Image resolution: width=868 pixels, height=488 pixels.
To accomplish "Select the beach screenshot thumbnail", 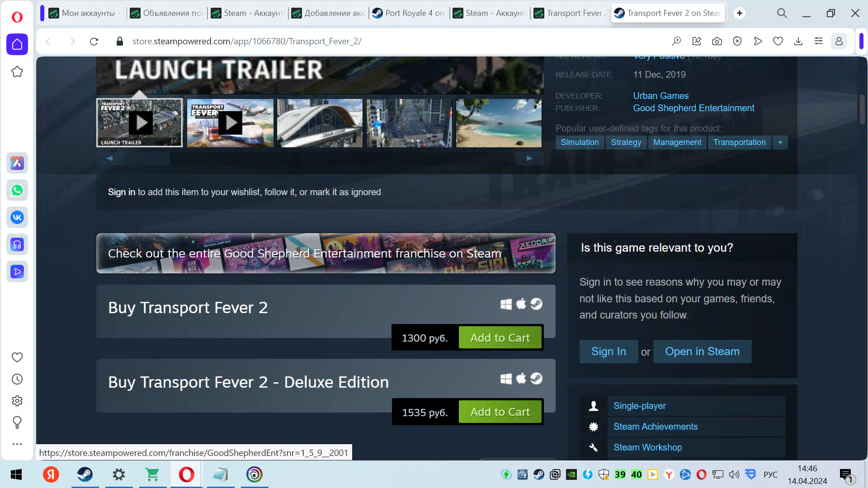I will pyautogui.click(x=499, y=123).
